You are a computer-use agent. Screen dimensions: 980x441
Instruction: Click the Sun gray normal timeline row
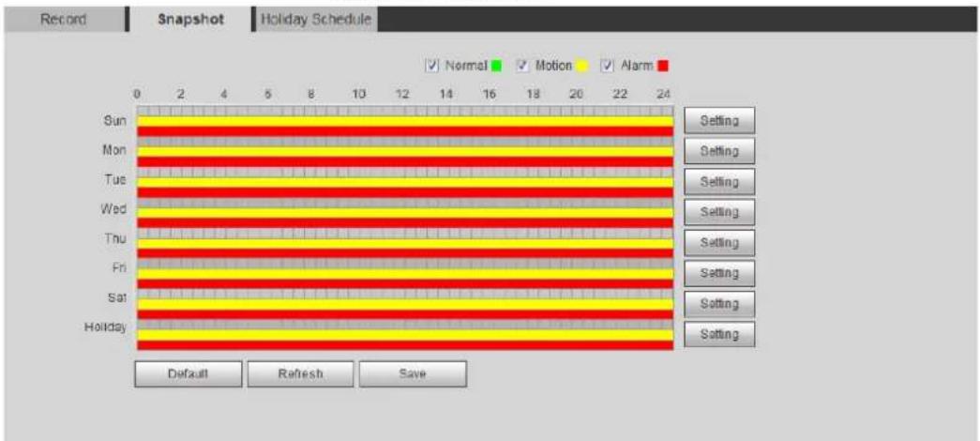(x=405, y=111)
